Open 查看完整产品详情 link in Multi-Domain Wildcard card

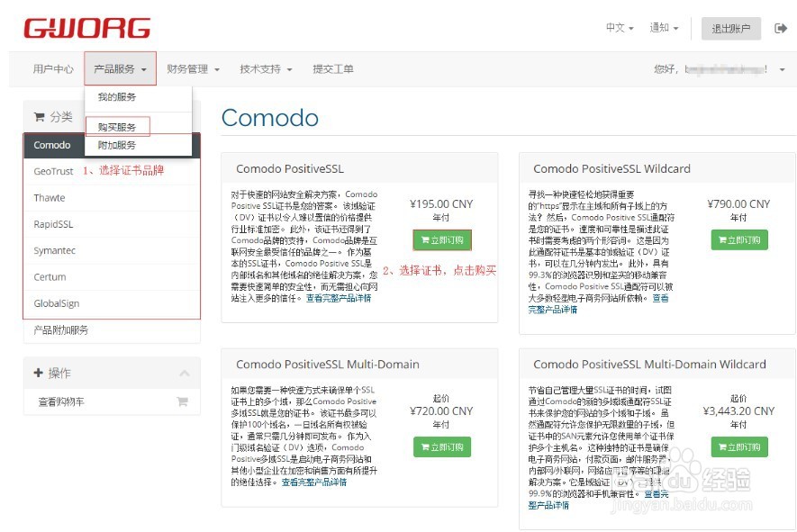pyautogui.click(x=598, y=500)
